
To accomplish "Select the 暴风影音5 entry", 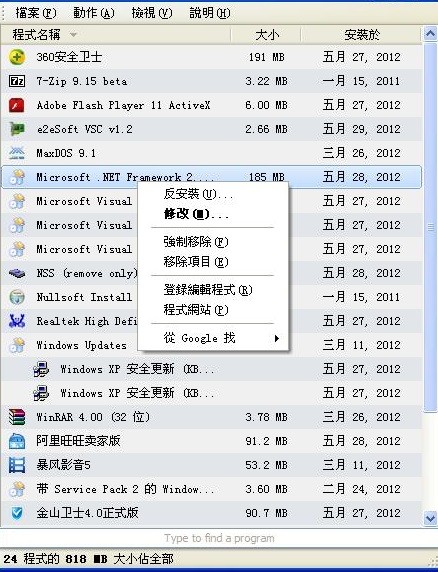I will tap(63, 465).
